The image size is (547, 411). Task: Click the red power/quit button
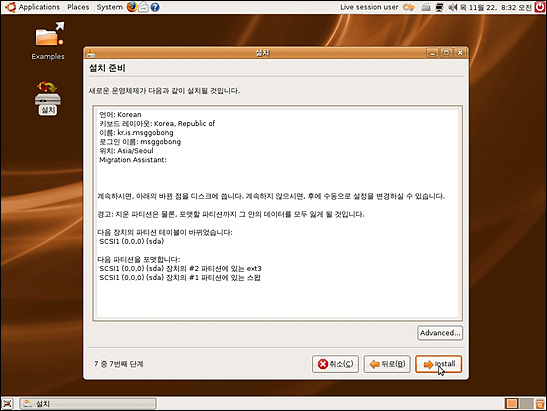[540, 7]
